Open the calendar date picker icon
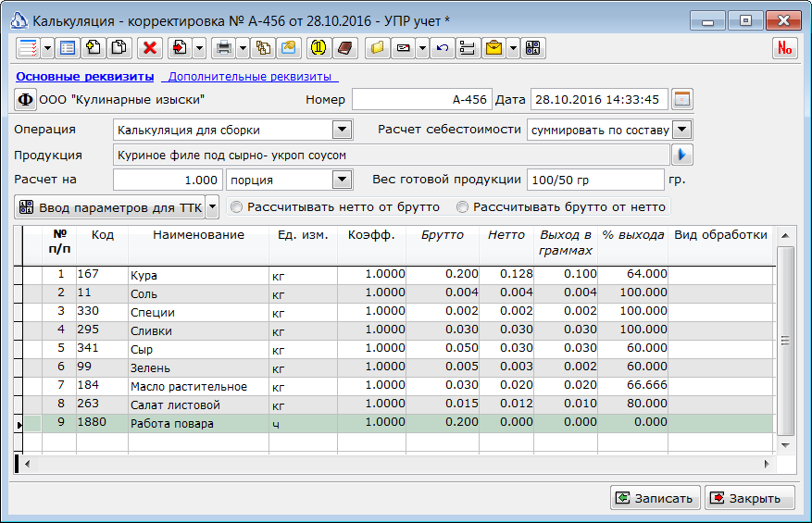The width and height of the screenshot is (812, 523). [682, 99]
